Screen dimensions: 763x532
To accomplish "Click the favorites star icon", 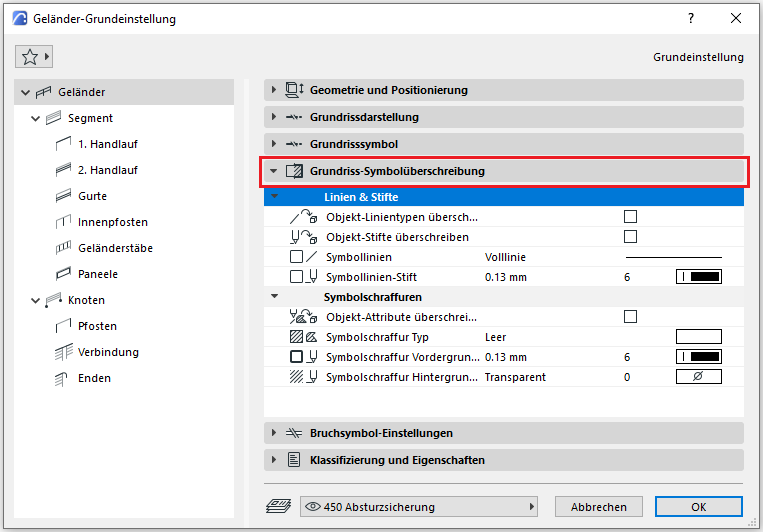I will (x=29, y=57).
